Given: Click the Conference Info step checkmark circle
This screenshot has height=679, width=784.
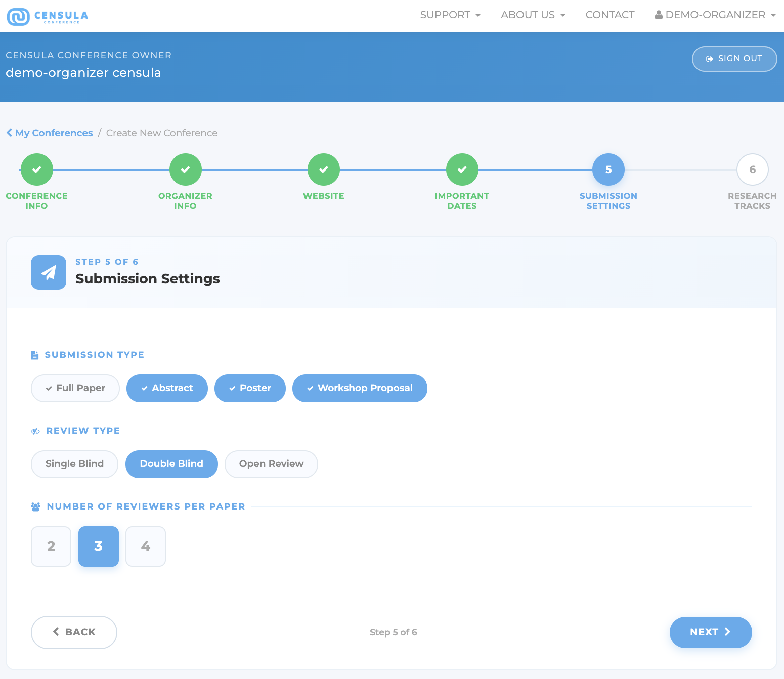Looking at the screenshot, I should (x=37, y=169).
